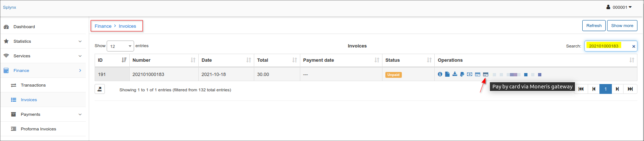Pay by card via Moneris gateway icon
Image resolution: width=644 pixels, height=141 pixels.
[485, 74]
